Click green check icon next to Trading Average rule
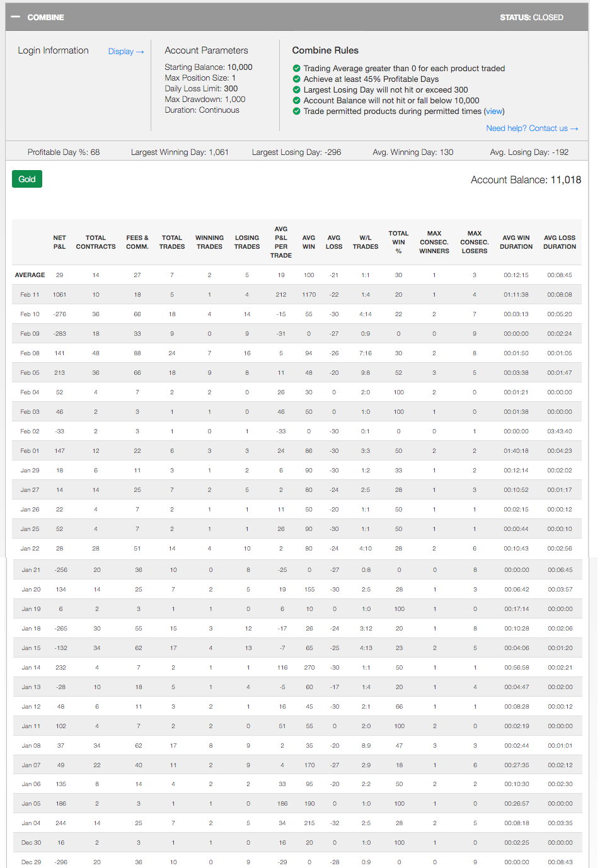 (296, 69)
